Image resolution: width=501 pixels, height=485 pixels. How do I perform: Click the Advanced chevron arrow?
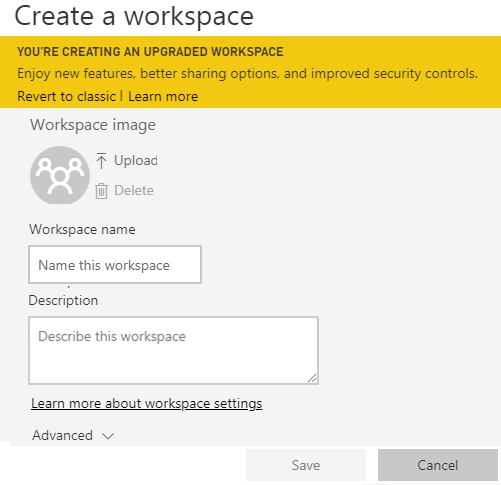(108, 436)
